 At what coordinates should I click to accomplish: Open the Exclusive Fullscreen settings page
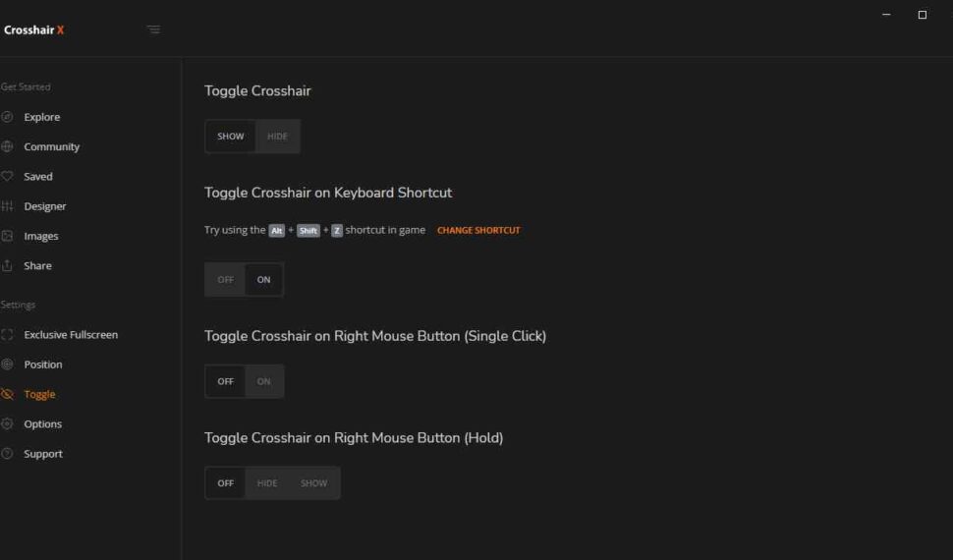point(71,335)
